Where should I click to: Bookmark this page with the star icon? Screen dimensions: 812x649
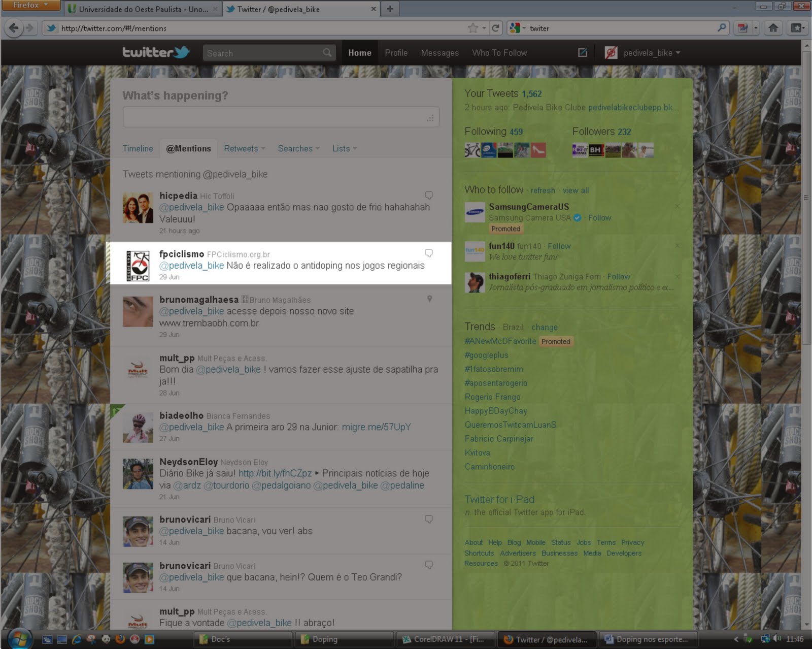coord(473,28)
